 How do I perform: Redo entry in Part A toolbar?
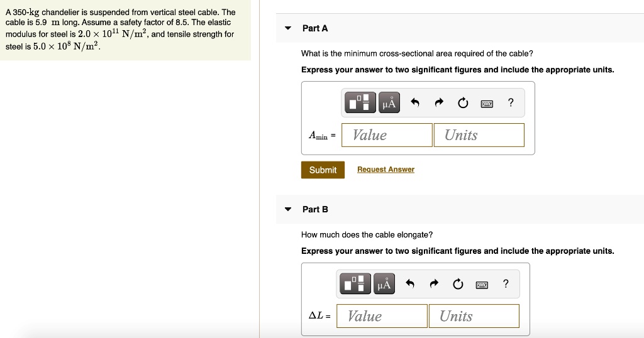coord(439,102)
